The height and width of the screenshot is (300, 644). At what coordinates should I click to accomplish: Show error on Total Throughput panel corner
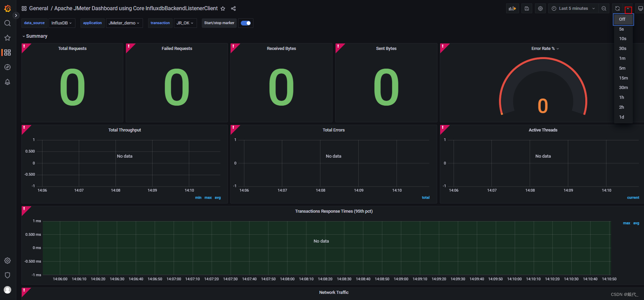[24, 128]
